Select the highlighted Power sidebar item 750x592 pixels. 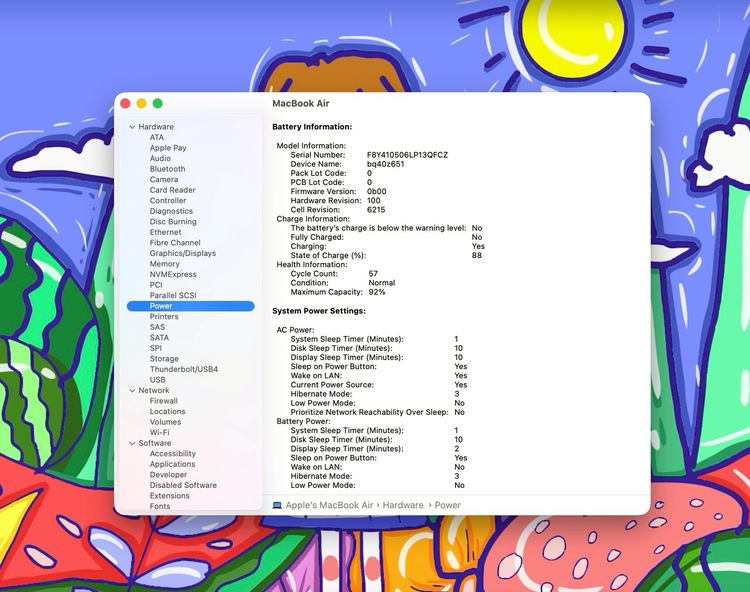point(161,306)
